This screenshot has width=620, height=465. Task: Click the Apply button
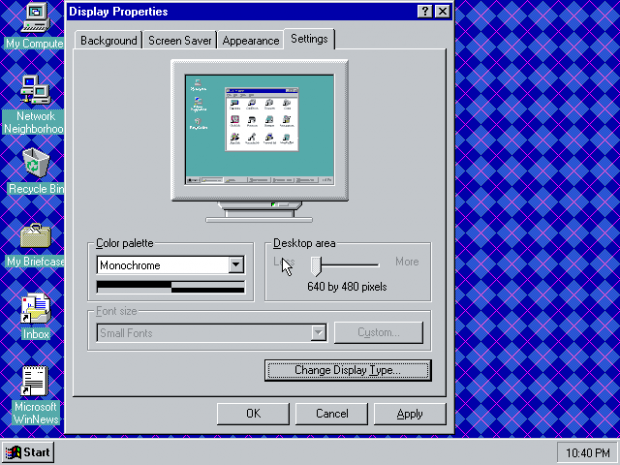(410, 414)
